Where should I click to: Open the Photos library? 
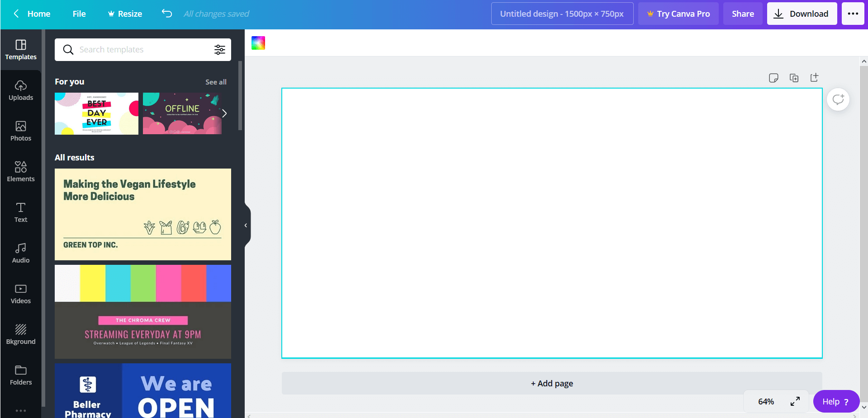click(21, 131)
